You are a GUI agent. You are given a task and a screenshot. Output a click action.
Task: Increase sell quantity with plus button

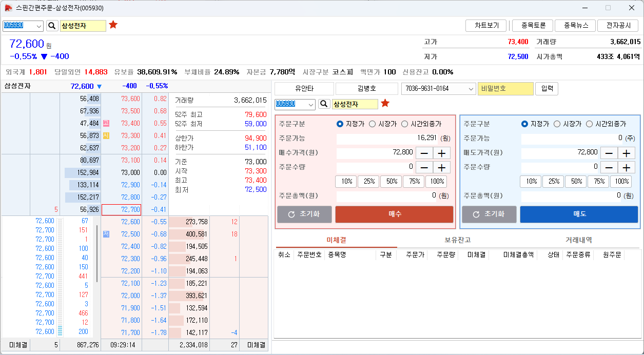pyautogui.click(x=627, y=167)
